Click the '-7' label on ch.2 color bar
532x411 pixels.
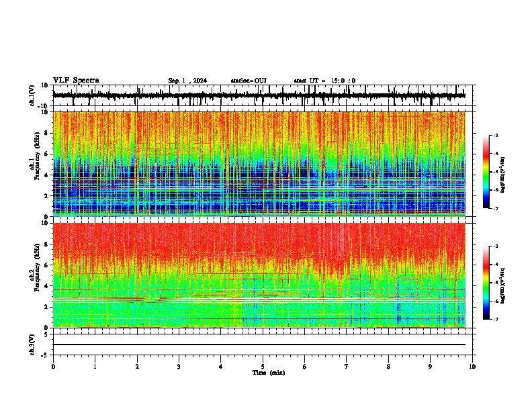click(496, 320)
